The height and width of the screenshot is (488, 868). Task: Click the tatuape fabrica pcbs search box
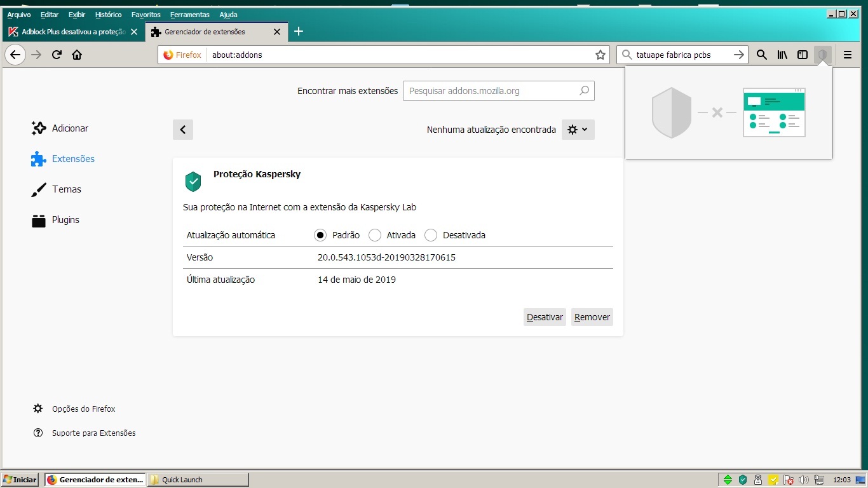click(681, 55)
